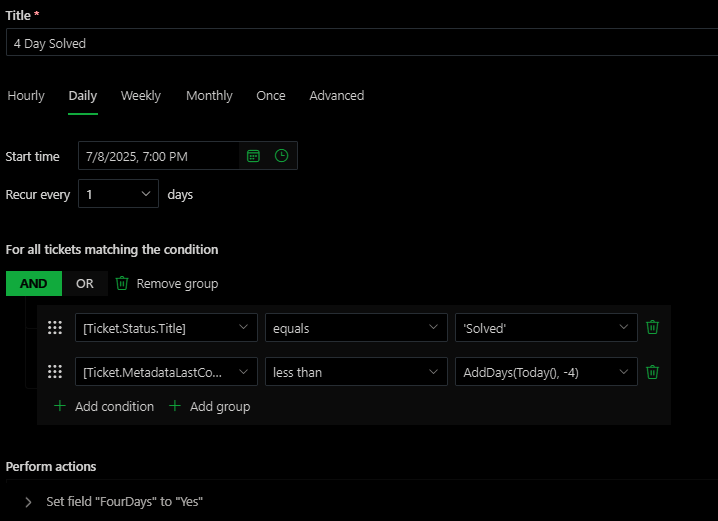Open the 'equals' operator dropdown
This screenshot has height=521, width=718.
(x=355, y=327)
